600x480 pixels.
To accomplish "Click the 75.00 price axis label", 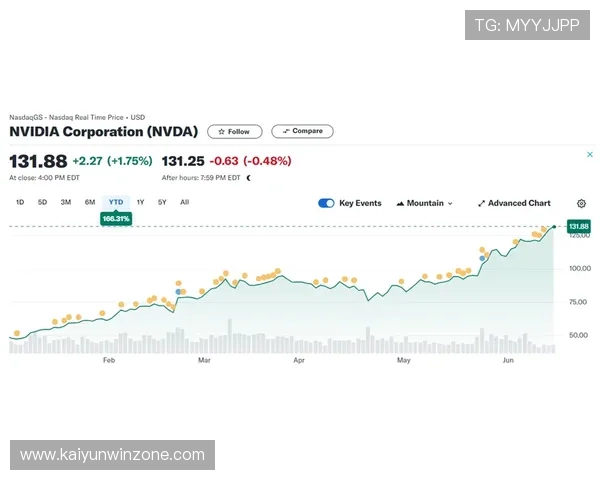I will click(578, 302).
